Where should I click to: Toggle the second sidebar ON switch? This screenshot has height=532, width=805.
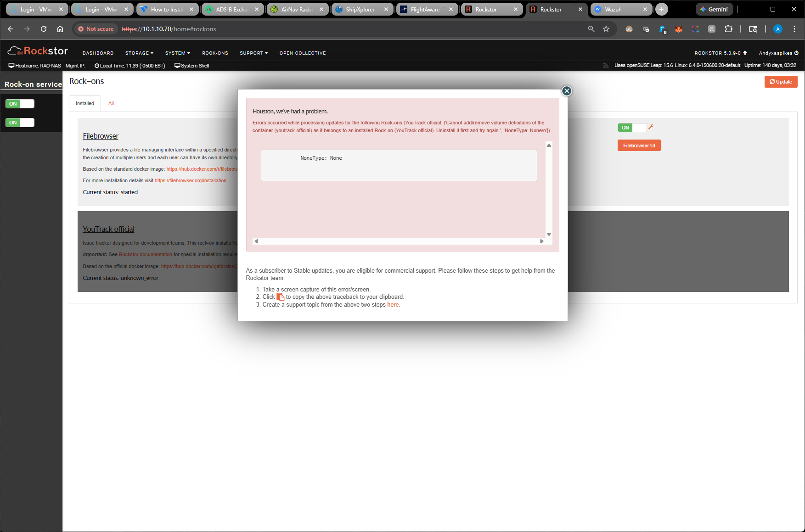(20, 123)
